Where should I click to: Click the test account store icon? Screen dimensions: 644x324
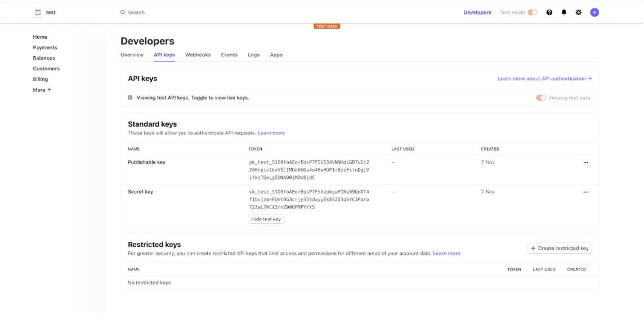coord(38,12)
